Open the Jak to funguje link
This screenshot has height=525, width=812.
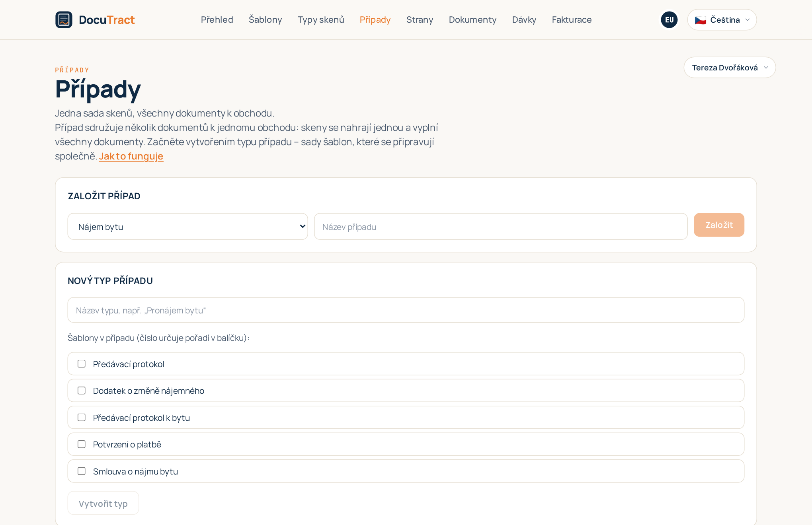point(131,156)
